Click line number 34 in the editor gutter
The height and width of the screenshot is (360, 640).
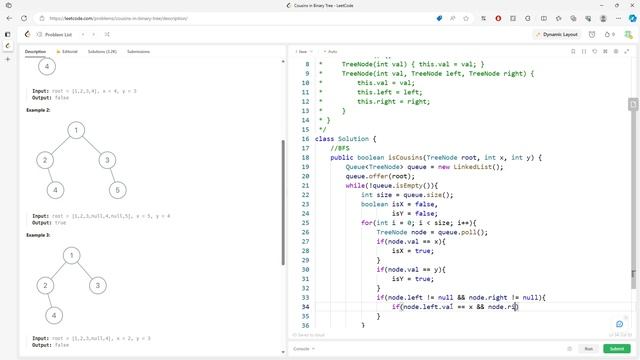[305, 307]
